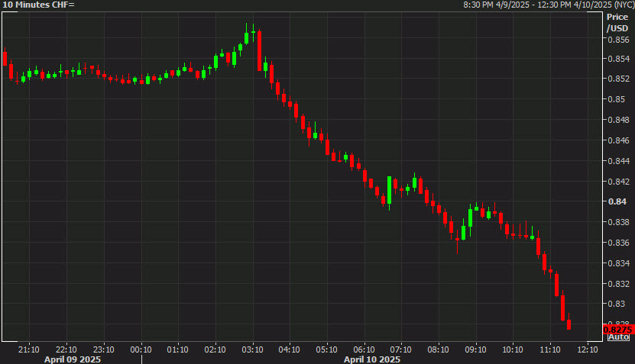Click the tall green candle before 07:10
Screen dimensions: 635x364
pyautogui.click(x=389, y=191)
